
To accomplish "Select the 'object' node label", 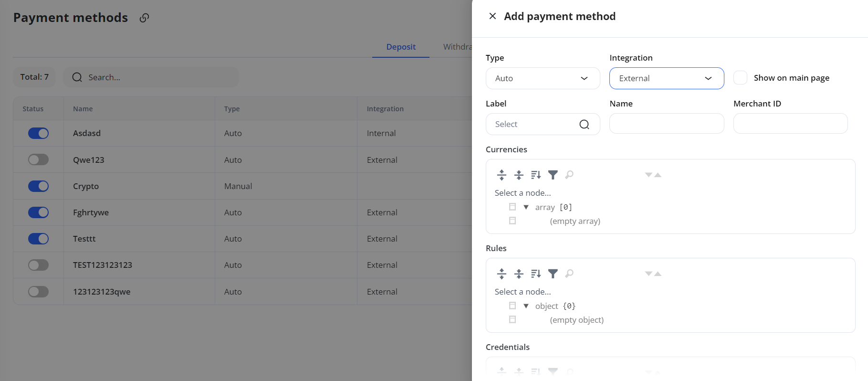I will pos(546,306).
